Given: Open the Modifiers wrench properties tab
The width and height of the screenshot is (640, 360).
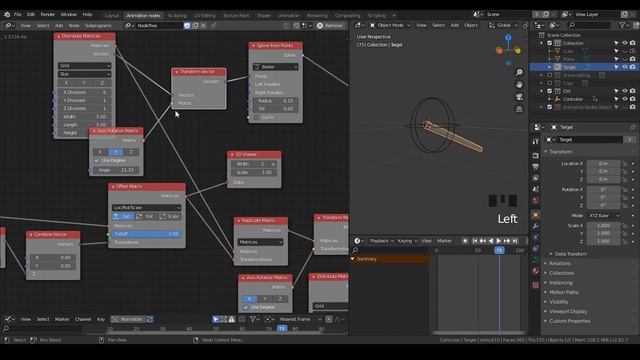Looking at the screenshot, I should (536, 226).
